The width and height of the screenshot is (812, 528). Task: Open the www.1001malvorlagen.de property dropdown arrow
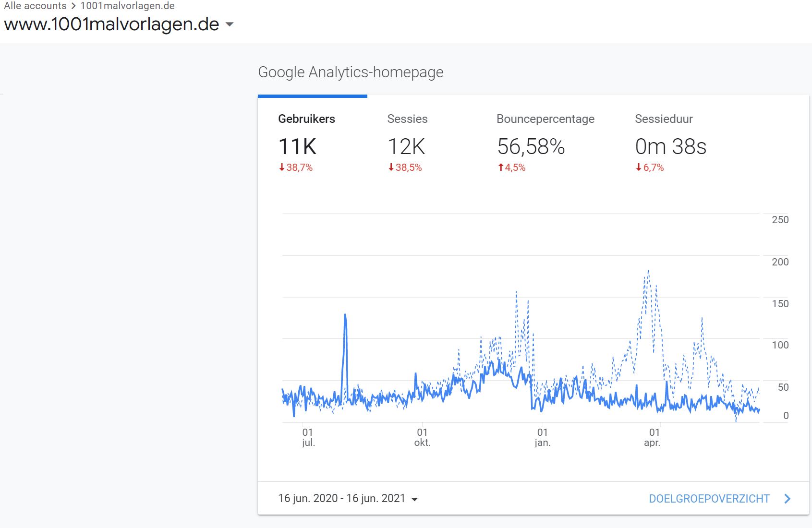click(x=230, y=24)
